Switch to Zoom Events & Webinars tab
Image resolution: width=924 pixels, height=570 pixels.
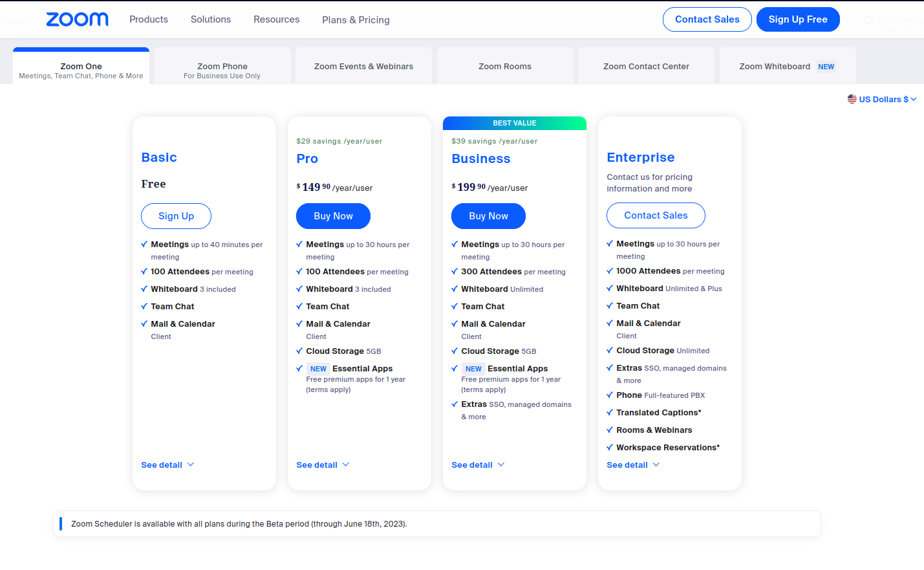point(363,66)
